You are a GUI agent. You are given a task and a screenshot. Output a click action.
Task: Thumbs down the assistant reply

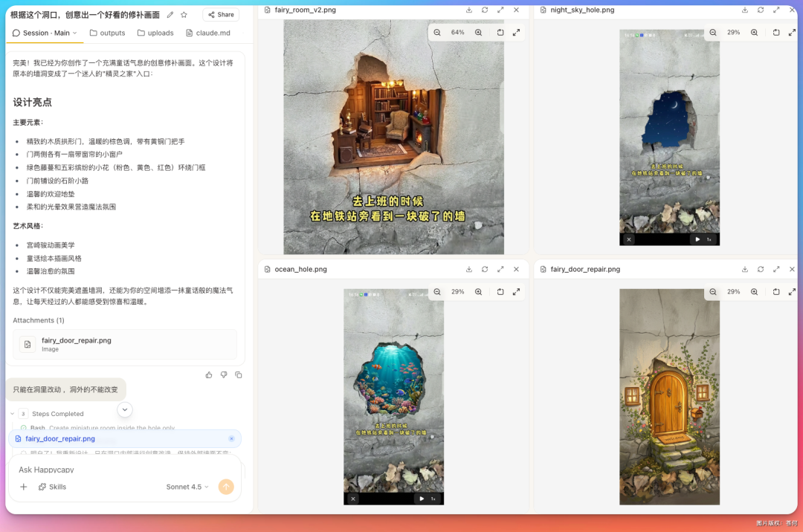coord(224,374)
